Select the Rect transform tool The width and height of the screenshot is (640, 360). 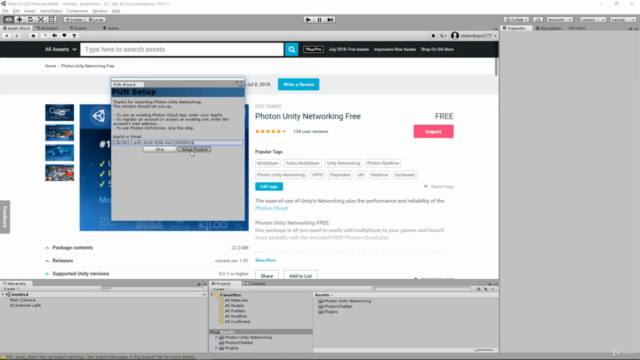52,20
